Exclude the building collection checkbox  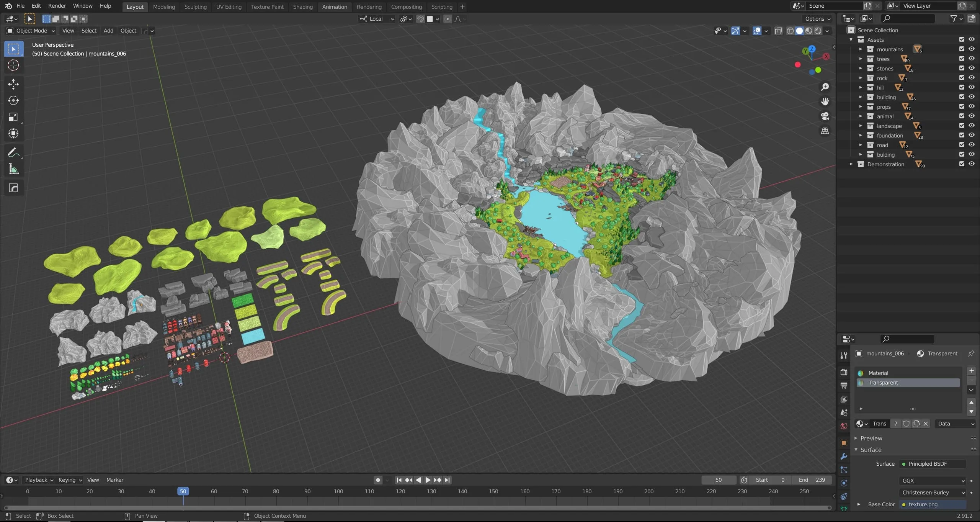tap(962, 97)
